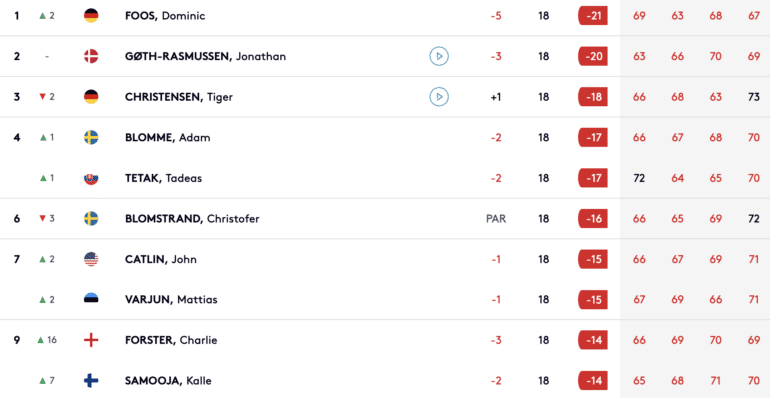The image size is (770, 398).
Task: Click Danish flag beside Gøth-Rasmussen
Action: (x=91, y=57)
